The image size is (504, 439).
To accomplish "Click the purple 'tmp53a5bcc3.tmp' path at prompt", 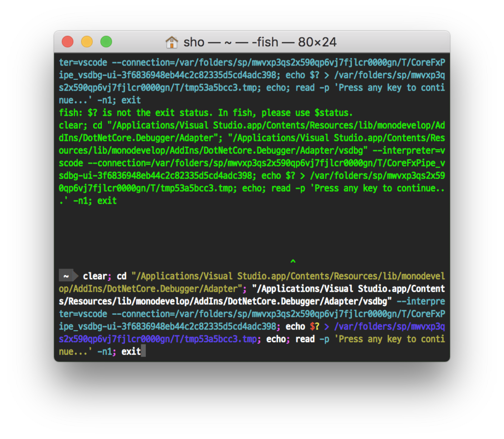I will [220, 339].
